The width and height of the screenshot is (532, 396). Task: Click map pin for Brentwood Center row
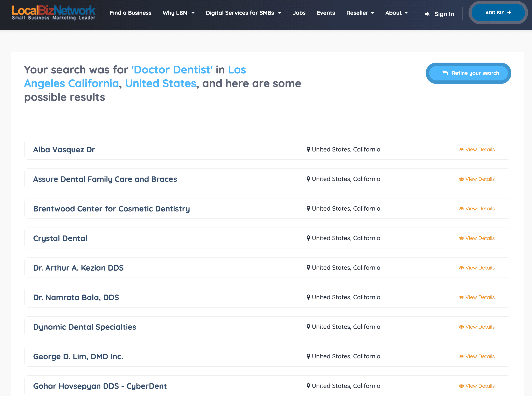click(308, 209)
